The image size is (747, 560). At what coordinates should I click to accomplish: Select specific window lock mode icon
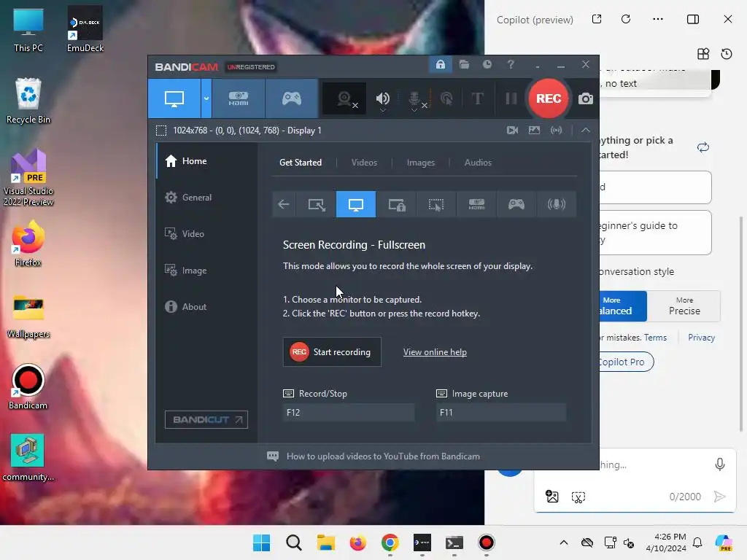pyautogui.click(x=396, y=204)
